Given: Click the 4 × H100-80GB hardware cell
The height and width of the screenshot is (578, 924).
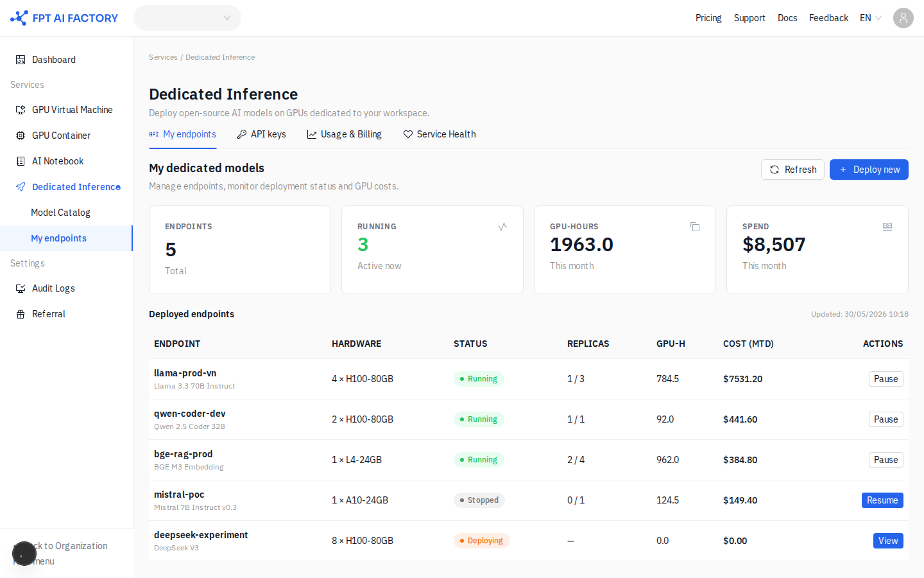Looking at the screenshot, I should (x=363, y=379).
